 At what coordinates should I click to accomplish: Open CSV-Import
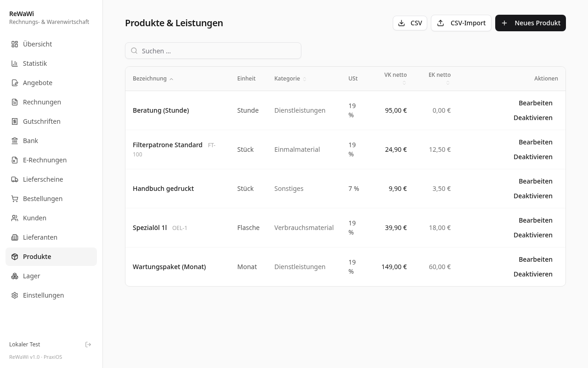pyautogui.click(x=461, y=23)
